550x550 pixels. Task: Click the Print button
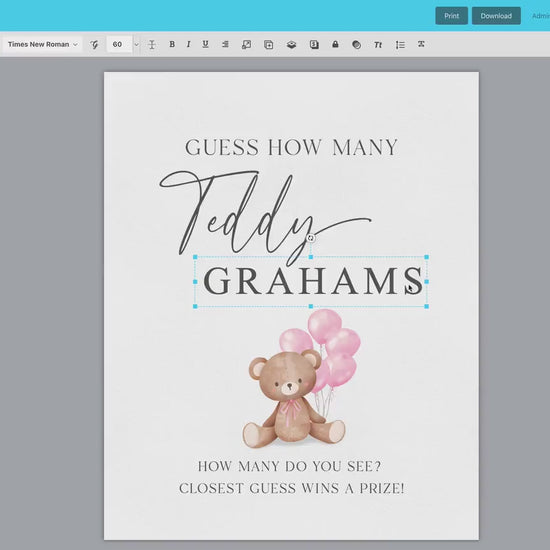click(x=451, y=16)
